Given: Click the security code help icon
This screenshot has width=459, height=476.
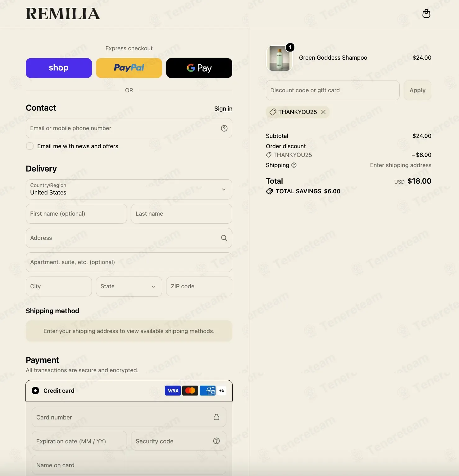Looking at the screenshot, I should coord(216,441).
